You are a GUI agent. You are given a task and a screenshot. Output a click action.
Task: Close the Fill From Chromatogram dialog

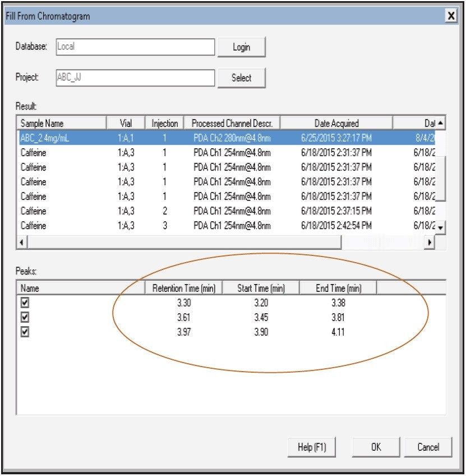[x=451, y=16]
